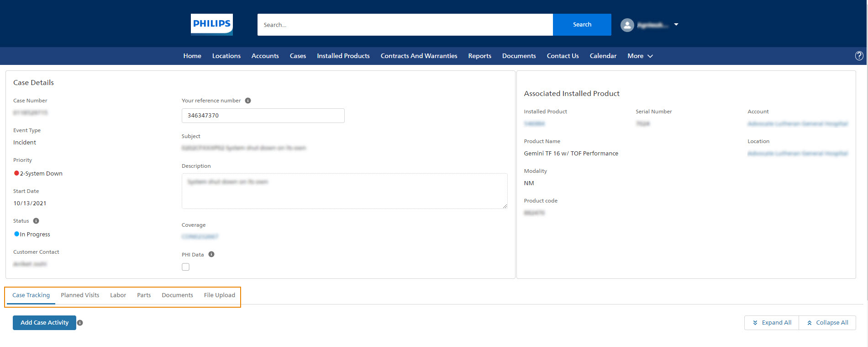Viewport: 868px width, 347px height.
Task: Expand the More navigation menu
Action: coord(640,56)
